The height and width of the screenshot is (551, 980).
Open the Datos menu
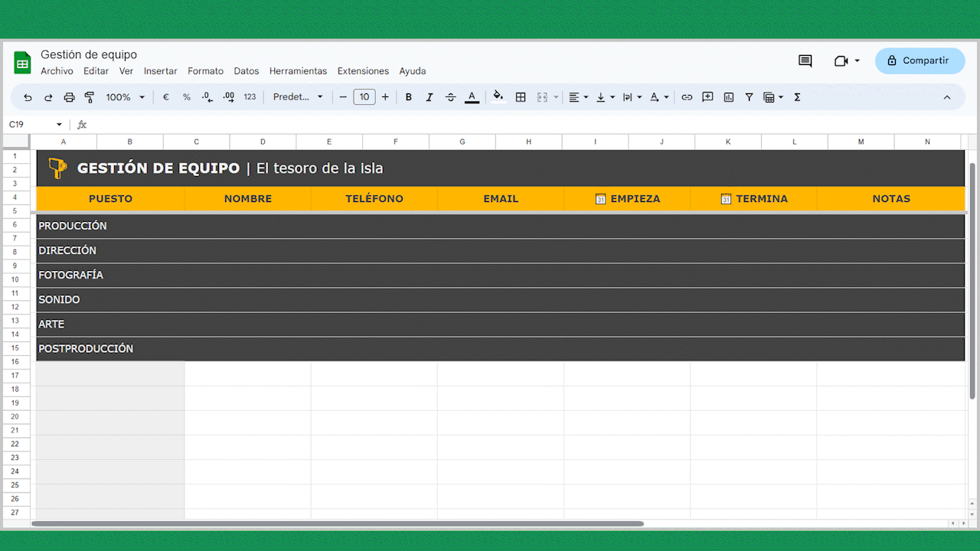tap(247, 71)
